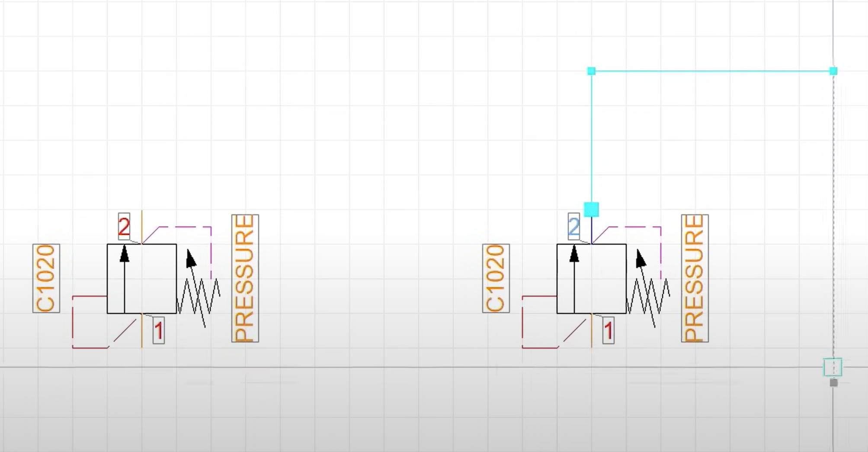Select the right valve's PRESSURE label
This screenshot has width=868, height=452.
tap(695, 278)
